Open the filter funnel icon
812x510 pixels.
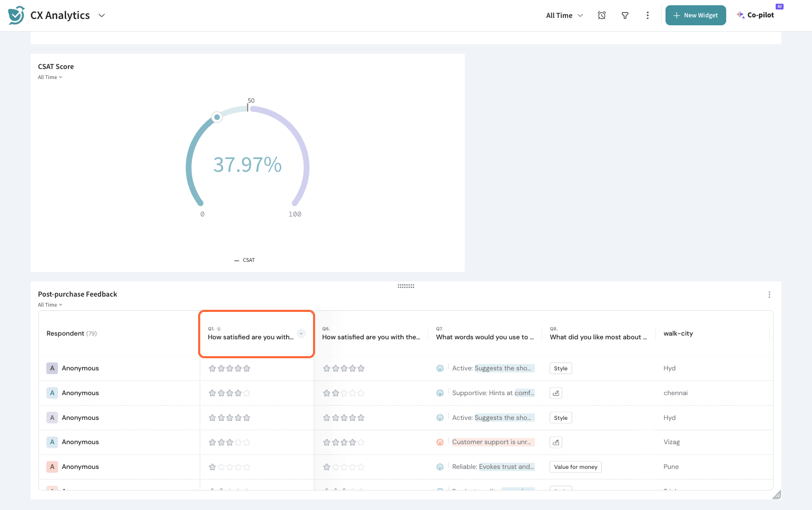coord(625,16)
